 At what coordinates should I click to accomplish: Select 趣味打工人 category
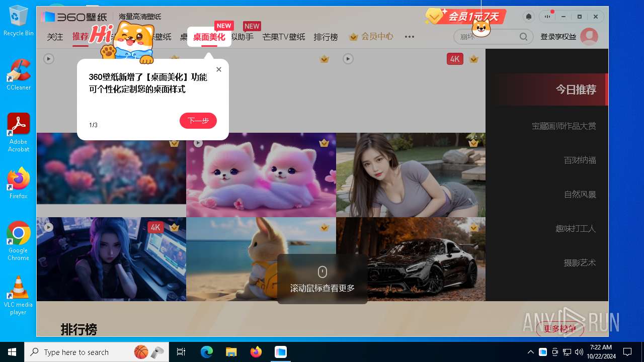(576, 228)
